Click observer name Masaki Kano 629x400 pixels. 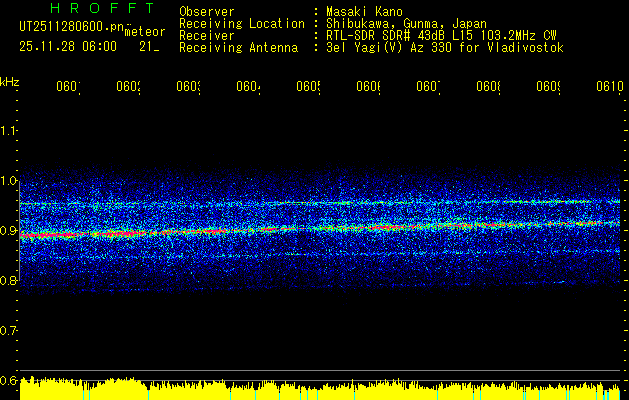(364, 12)
